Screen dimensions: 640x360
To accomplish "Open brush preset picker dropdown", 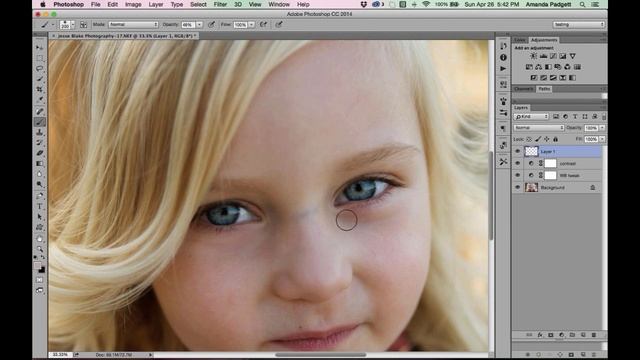I will click(73, 25).
